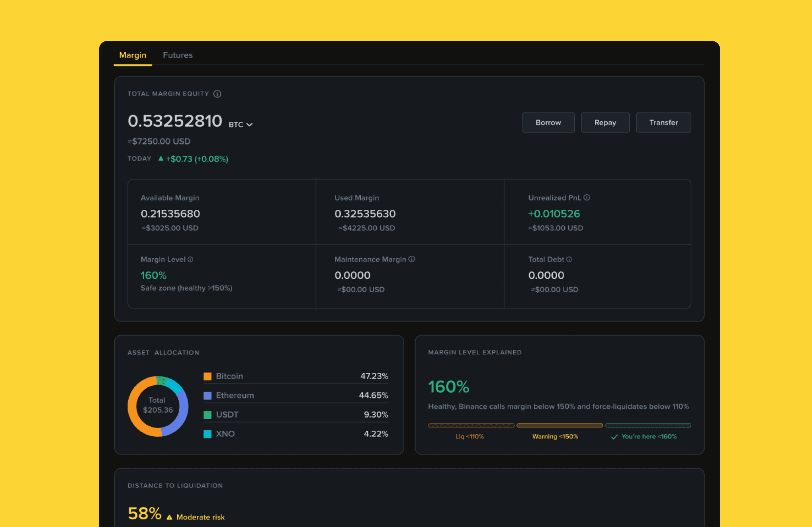The width and height of the screenshot is (812, 527).
Task: Click the Maintenance Margin info icon
Action: pos(412,259)
